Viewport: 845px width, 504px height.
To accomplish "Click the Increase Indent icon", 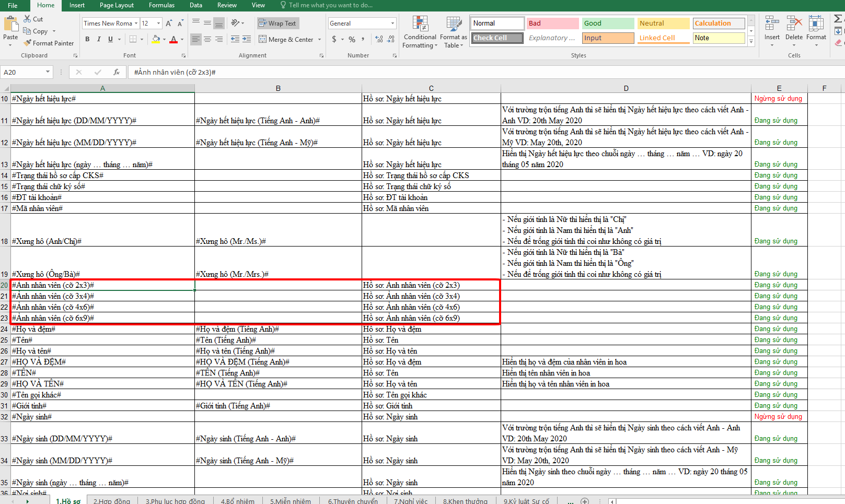I will coord(247,39).
